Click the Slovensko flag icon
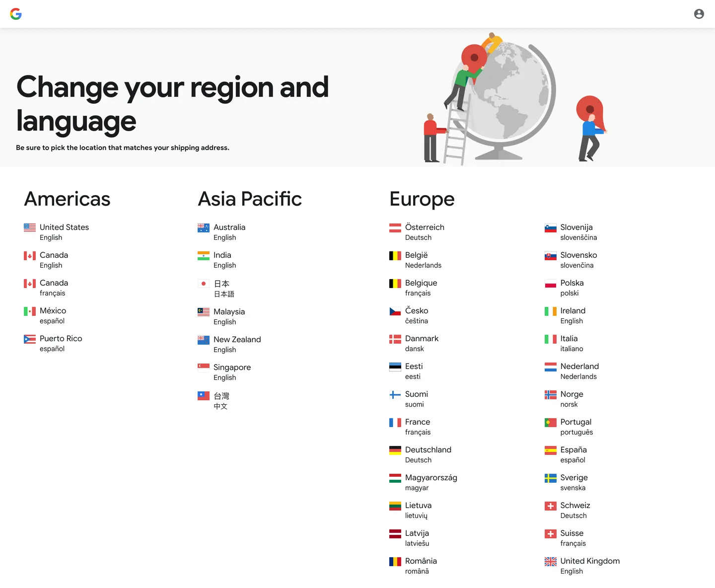Image resolution: width=715 pixels, height=588 pixels. tap(551, 256)
